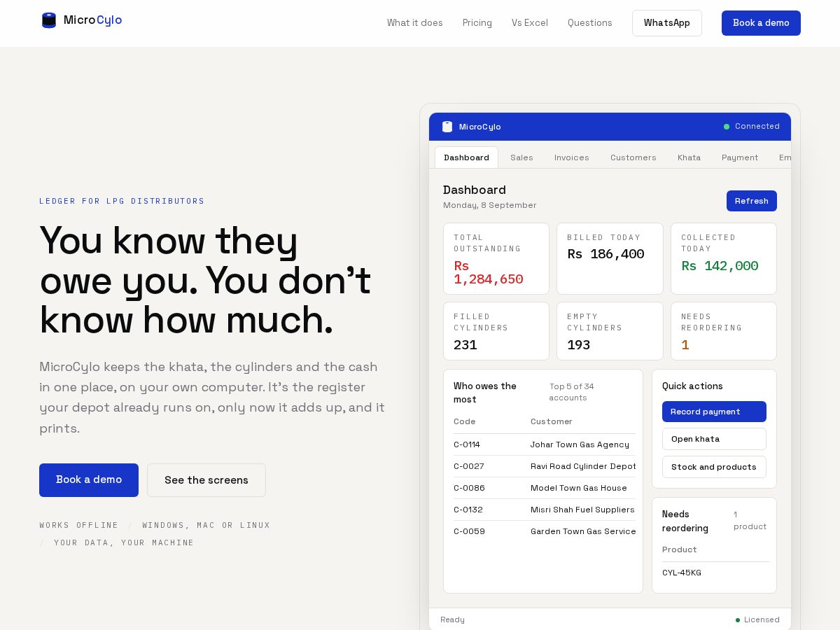Click the Stock and products quick action

pyautogui.click(x=714, y=467)
